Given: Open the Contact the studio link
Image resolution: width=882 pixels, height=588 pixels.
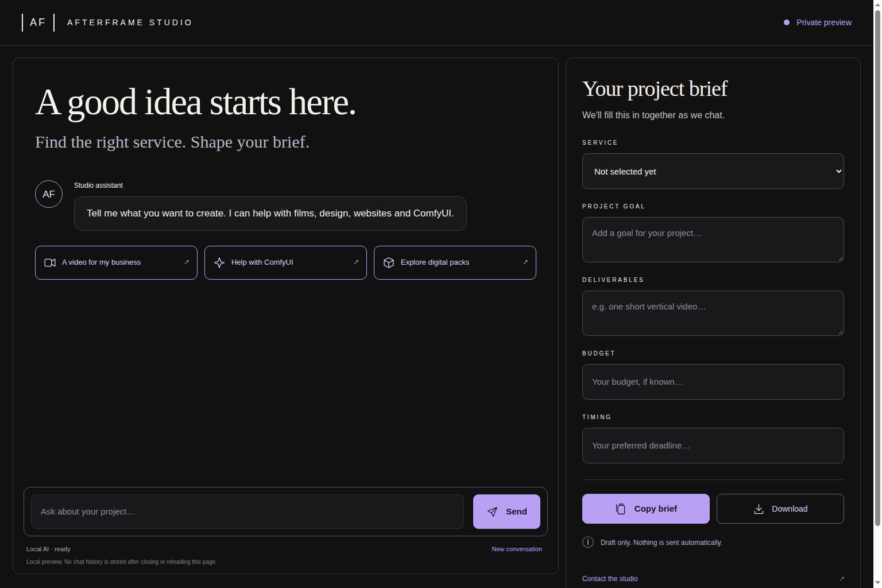Looking at the screenshot, I should [610, 578].
